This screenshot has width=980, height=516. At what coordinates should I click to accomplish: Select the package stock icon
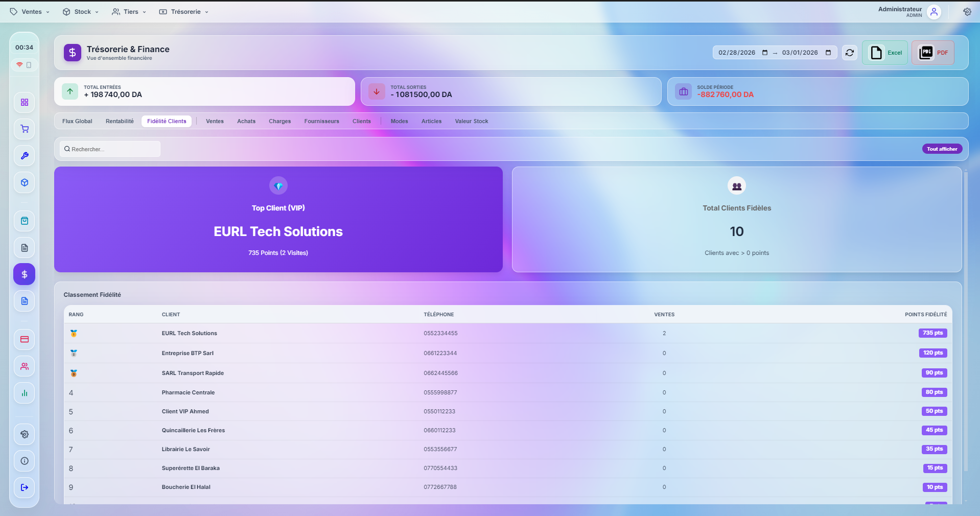[24, 182]
